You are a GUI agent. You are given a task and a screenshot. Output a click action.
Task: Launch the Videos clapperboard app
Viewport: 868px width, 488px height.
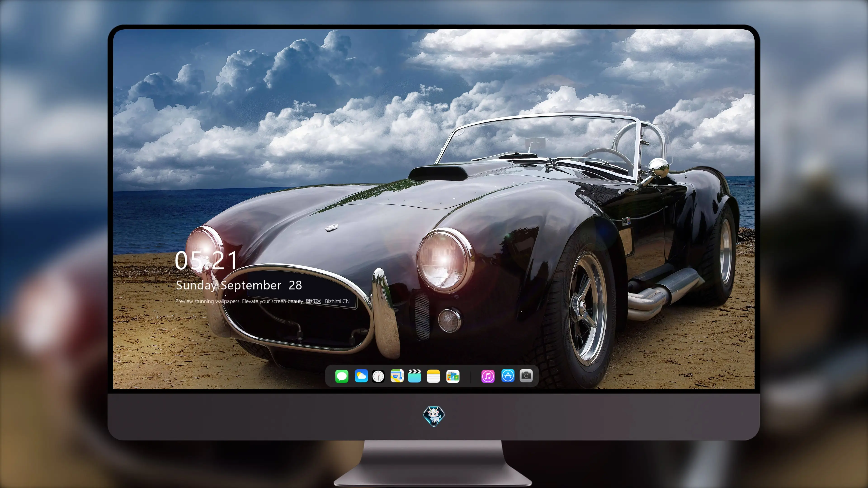tap(415, 376)
